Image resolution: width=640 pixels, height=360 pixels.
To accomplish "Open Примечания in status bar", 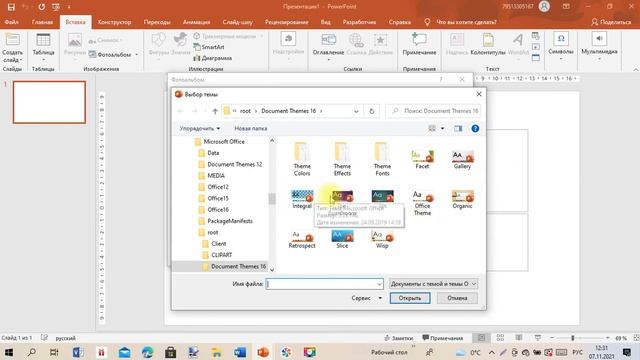I will click(x=442, y=338).
